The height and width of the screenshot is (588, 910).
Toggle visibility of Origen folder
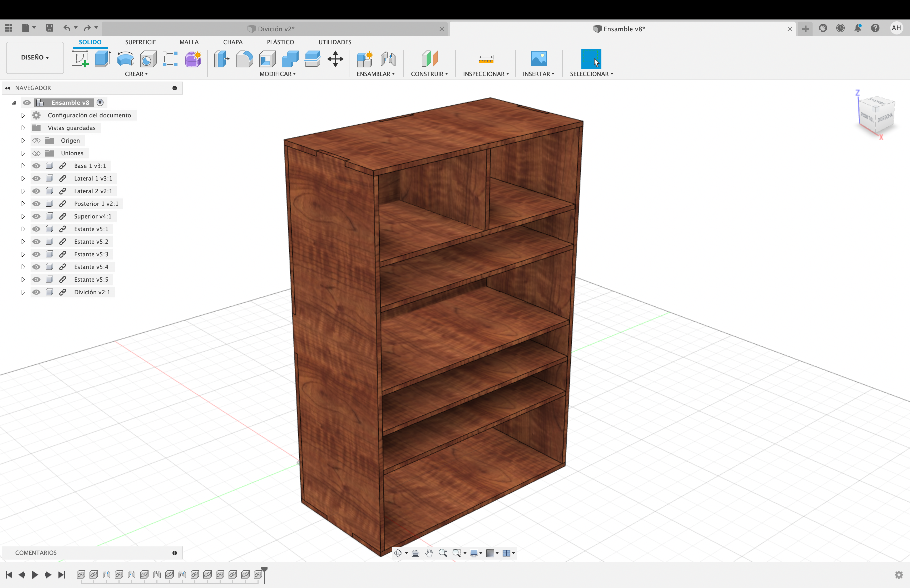click(x=36, y=141)
